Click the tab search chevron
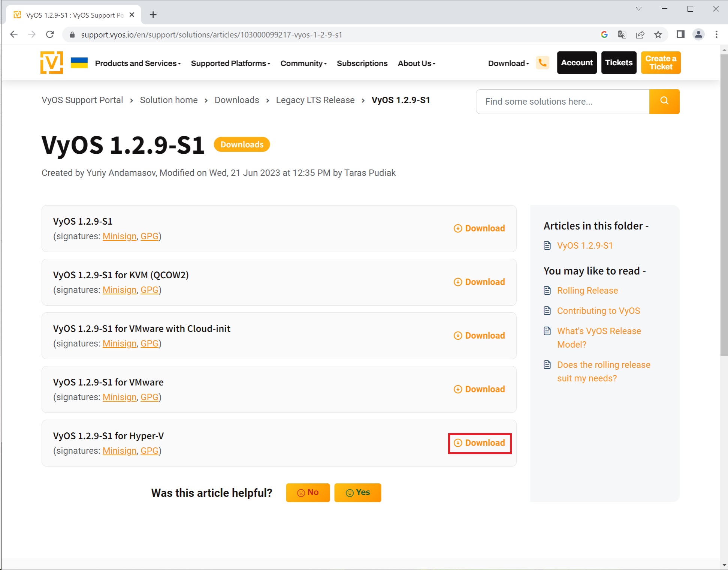Screen dimensions: 728x570 click(x=638, y=9)
